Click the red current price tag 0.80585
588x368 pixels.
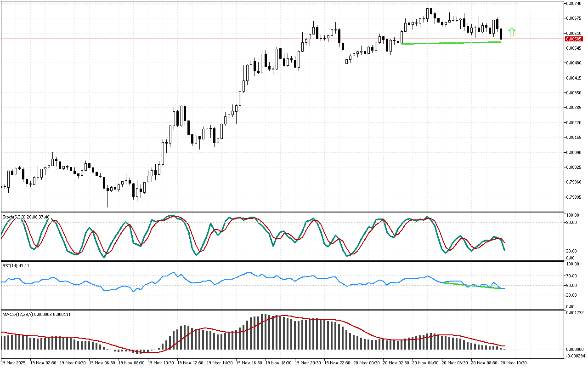click(x=573, y=39)
